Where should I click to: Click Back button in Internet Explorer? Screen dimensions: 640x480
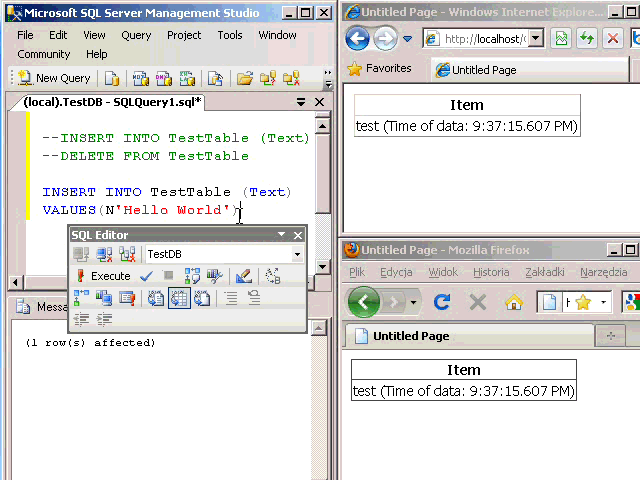coord(357,39)
